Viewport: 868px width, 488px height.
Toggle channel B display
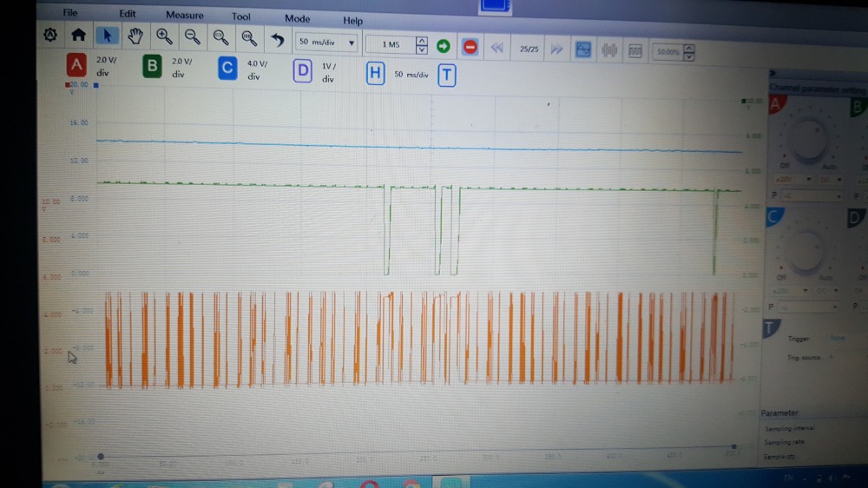coord(152,66)
